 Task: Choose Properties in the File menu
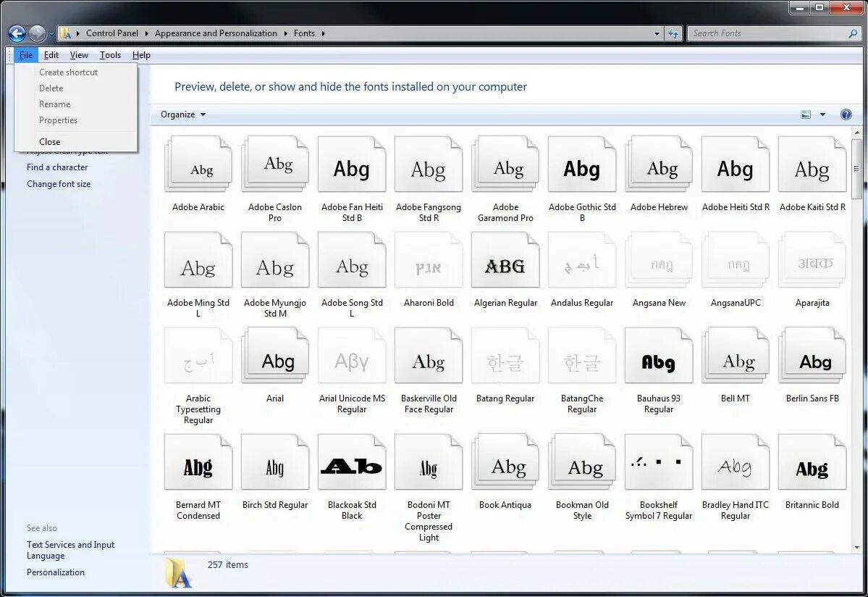click(76, 120)
